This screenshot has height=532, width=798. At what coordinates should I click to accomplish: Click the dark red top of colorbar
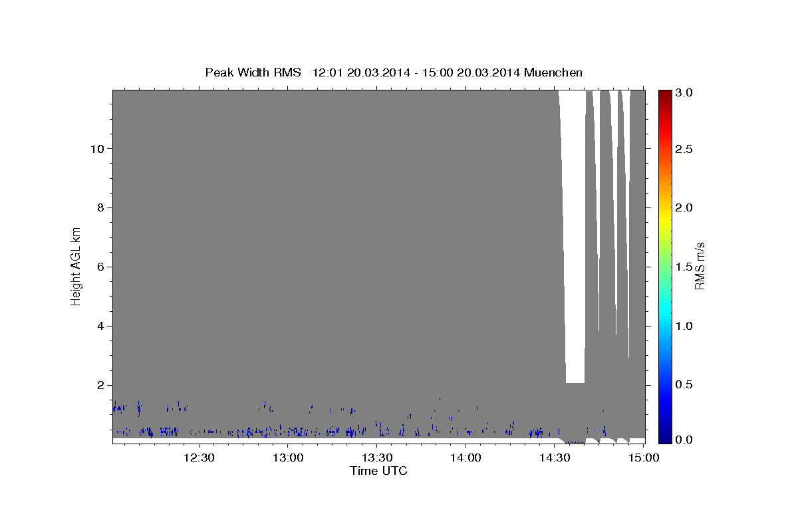pyautogui.click(x=665, y=94)
